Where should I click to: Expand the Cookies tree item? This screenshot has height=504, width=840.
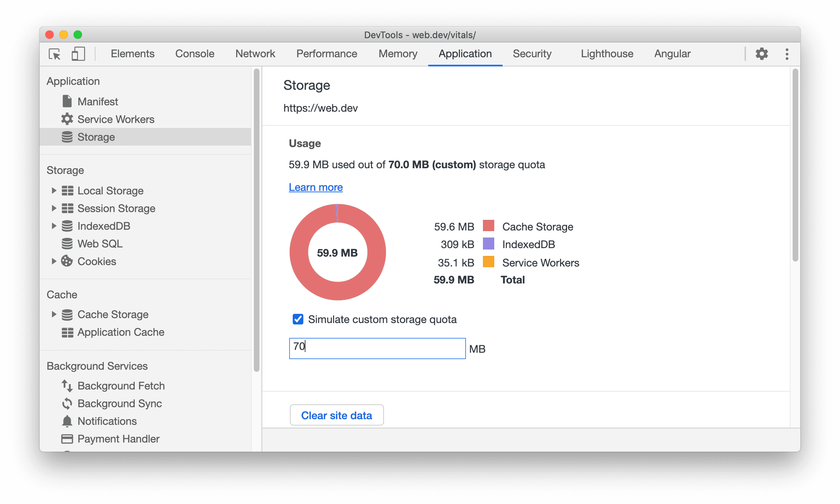(53, 260)
